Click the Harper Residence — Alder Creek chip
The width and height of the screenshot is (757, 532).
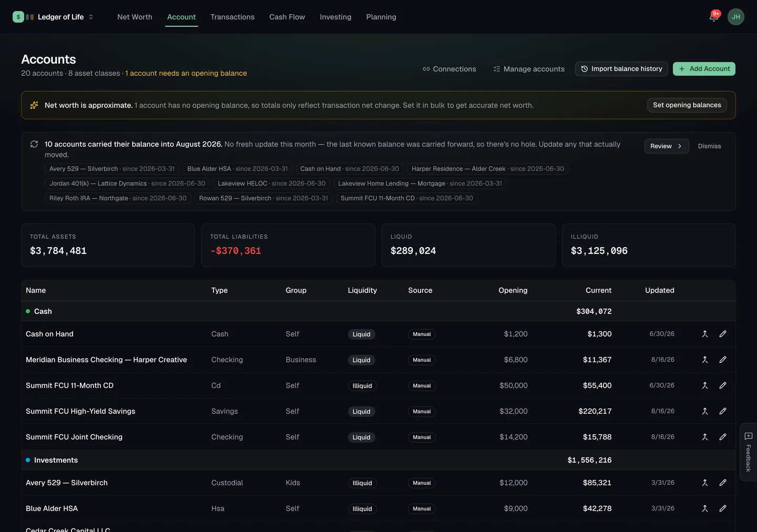click(488, 169)
